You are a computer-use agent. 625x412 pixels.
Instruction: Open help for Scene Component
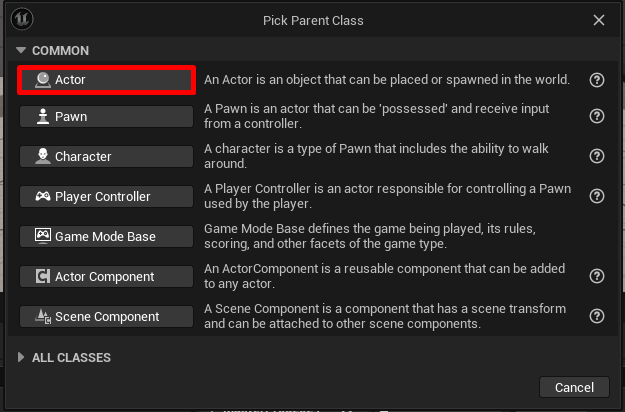(x=597, y=316)
